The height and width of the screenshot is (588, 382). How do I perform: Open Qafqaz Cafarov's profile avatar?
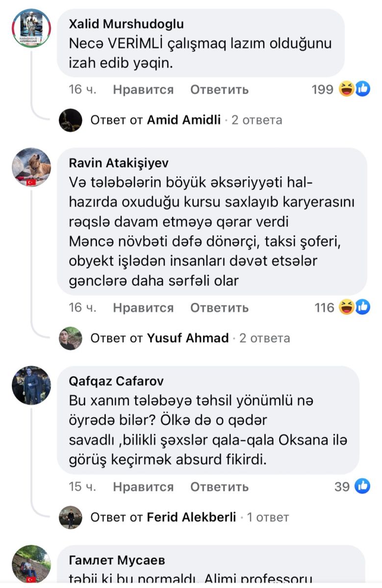31,385
